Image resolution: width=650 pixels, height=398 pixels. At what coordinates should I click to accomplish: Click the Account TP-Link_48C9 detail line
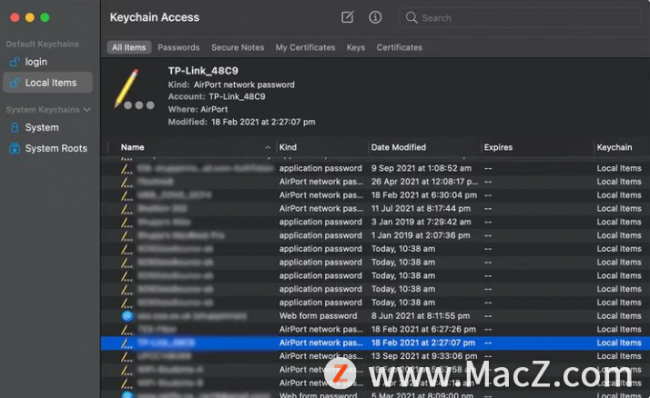pos(216,97)
